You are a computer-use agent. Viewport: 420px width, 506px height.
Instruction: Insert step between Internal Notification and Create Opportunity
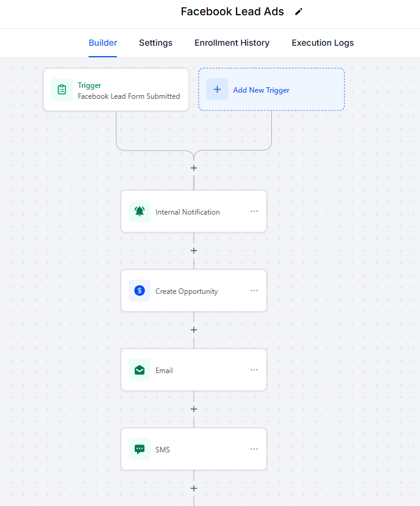(x=194, y=251)
